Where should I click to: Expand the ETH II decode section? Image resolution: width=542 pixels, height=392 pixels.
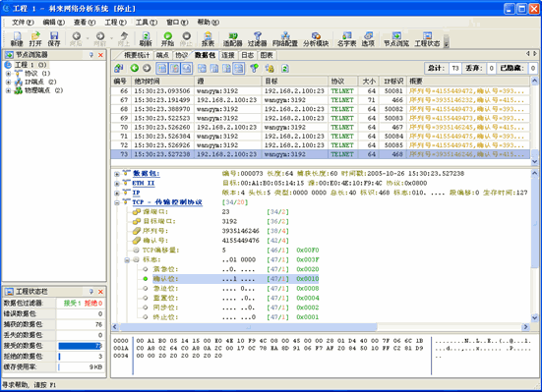[117, 184]
